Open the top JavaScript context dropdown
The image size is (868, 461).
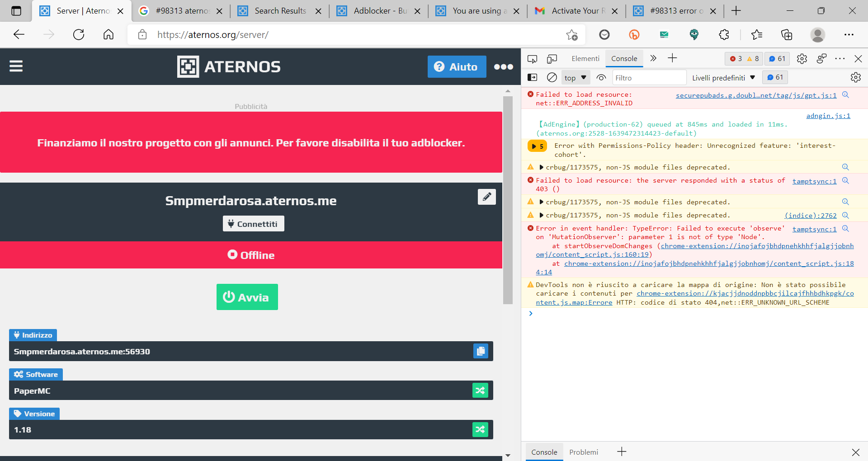pos(576,78)
